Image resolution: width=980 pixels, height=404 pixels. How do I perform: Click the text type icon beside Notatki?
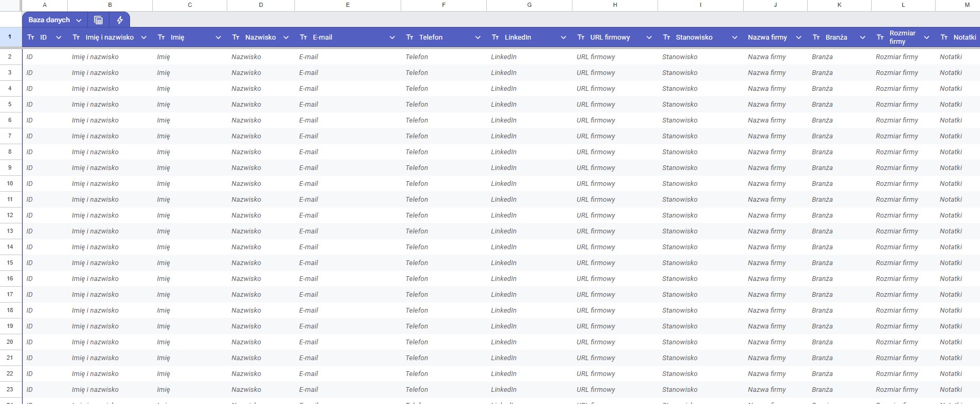pos(944,37)
